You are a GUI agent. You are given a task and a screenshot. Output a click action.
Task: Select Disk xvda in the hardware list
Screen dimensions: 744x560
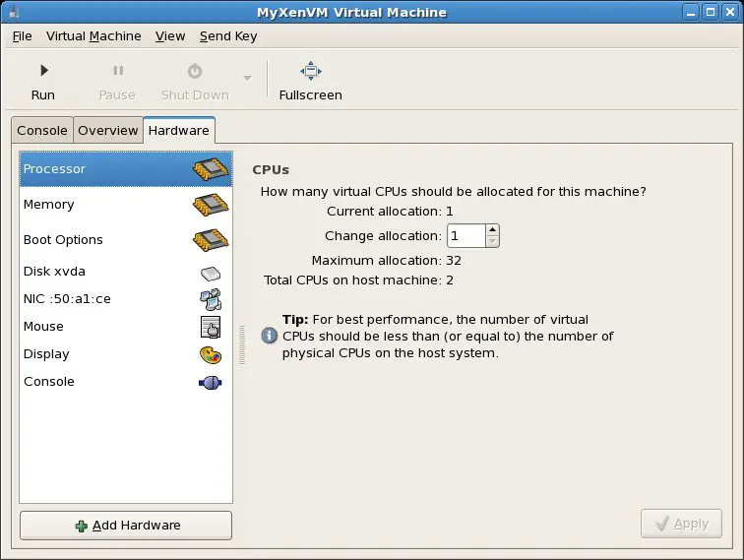(x=126, y=272)
